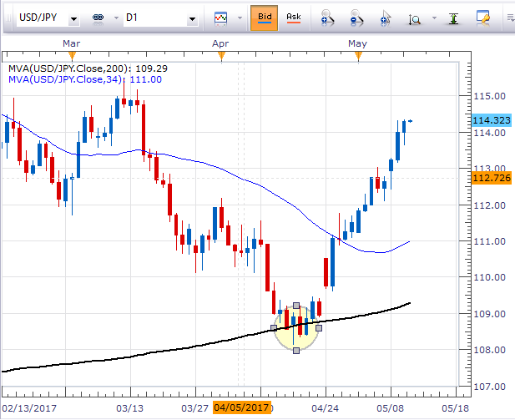515x420 pixels.
Task: Click the highlighted circle on the candles
Action: pyautogui.click(x=297, y=327)
